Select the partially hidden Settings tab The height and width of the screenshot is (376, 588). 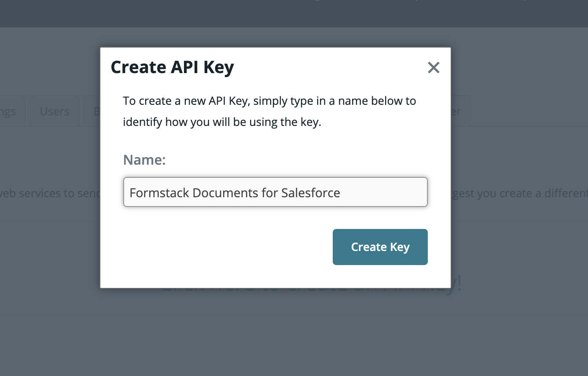click(x=10, y=111)
